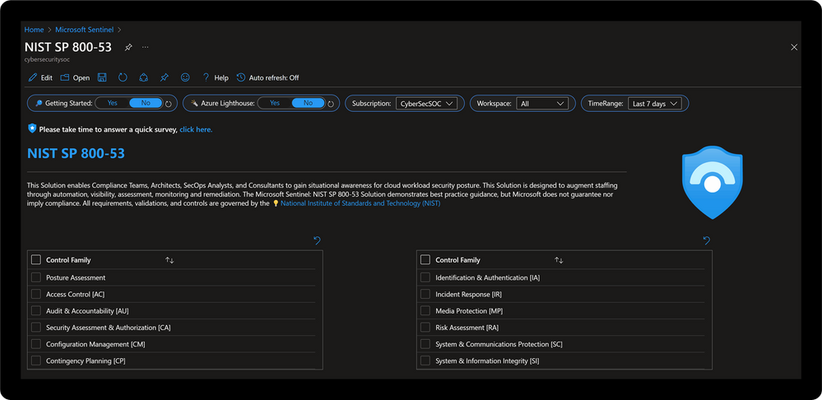Click the blue Sentinel shield logo
822x400 pixels.
712,182
